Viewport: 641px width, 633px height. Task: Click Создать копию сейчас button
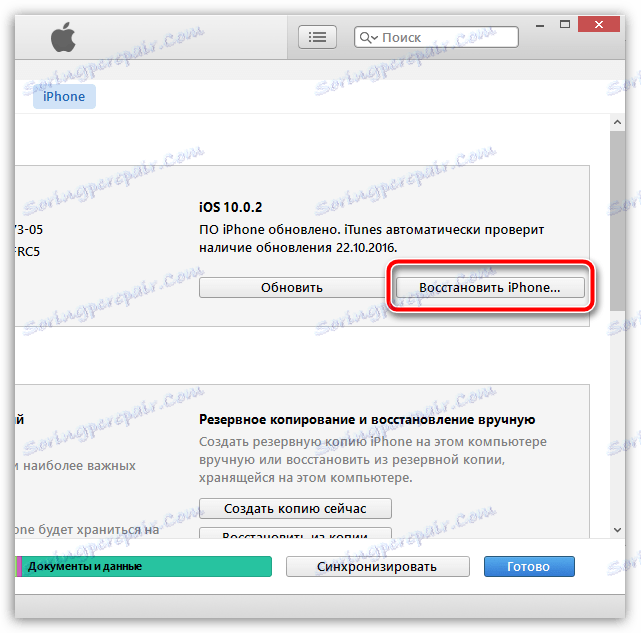coord(295,508)
